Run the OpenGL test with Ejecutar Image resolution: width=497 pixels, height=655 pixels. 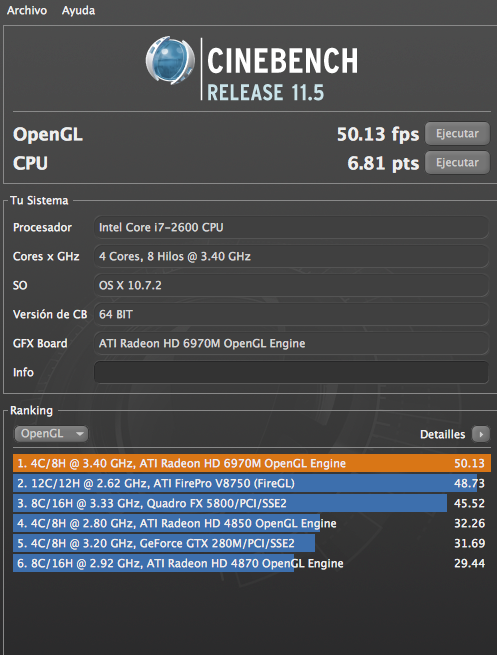point(457,134)
